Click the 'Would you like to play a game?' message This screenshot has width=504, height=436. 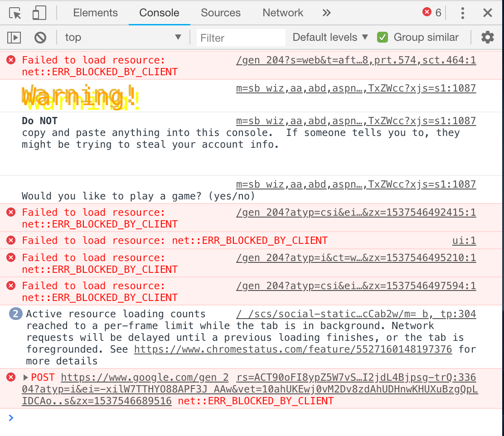point(138,196)
